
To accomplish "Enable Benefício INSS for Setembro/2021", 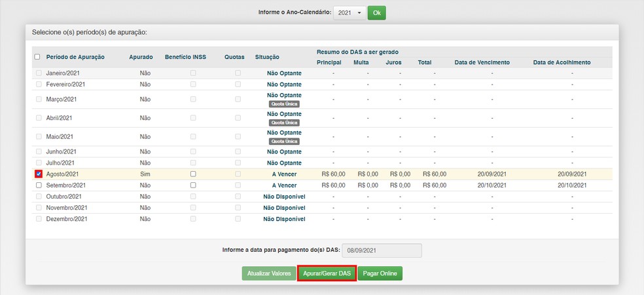I will (x=192, y=186).
